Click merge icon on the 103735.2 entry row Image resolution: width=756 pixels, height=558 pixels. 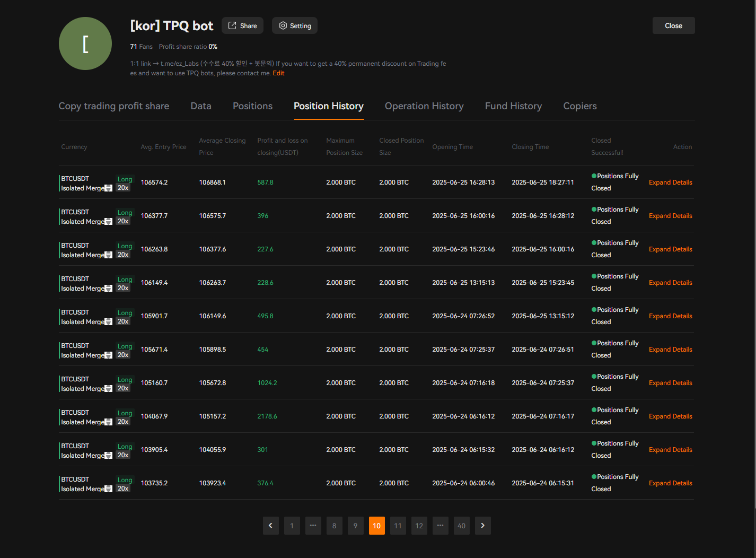click(x=109, y=489)
